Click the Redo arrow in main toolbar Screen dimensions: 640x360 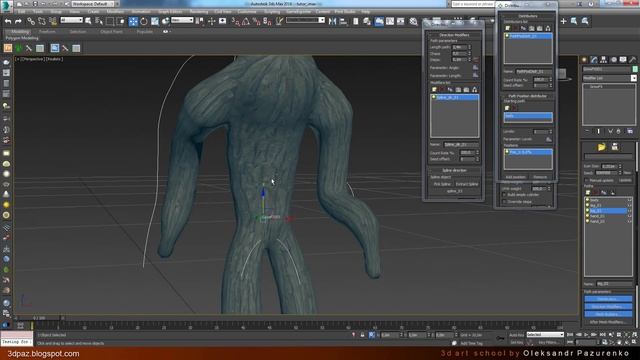[18, 21]
